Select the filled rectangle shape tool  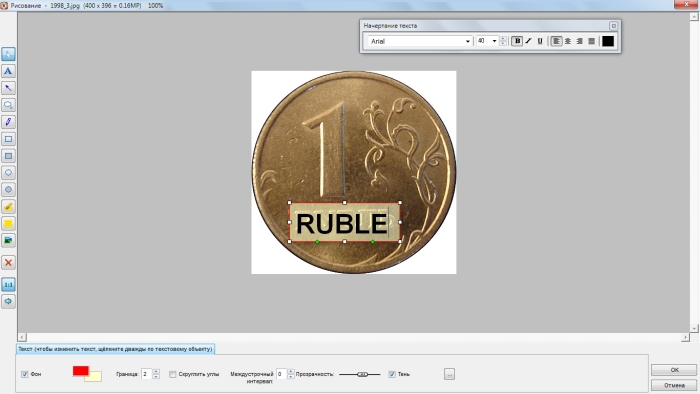point(8,156)
